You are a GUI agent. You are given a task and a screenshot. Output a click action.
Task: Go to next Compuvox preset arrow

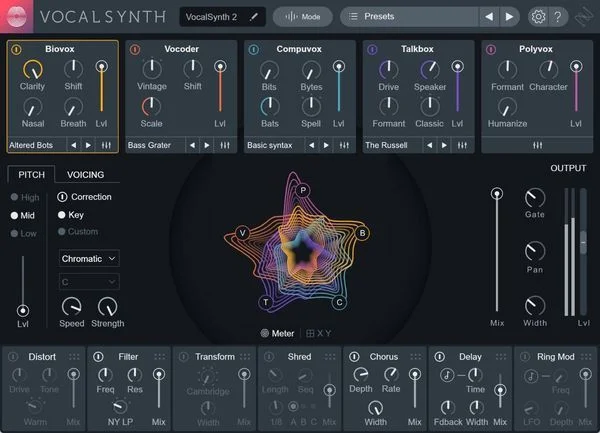click(x=326, y=145)
